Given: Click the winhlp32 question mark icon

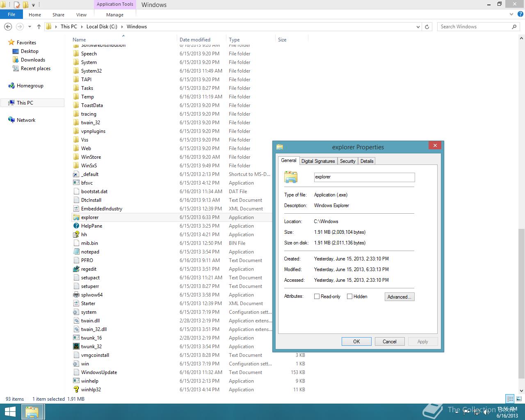Looking at the screenshot, I should coord(76,390).
